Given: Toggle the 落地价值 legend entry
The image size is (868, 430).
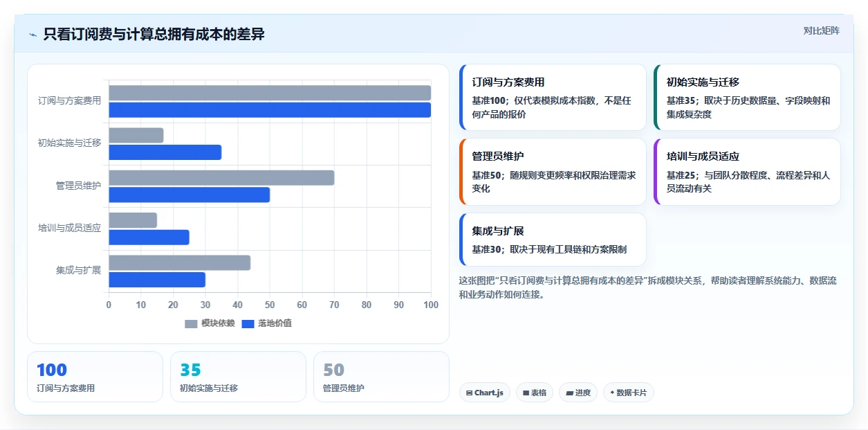Looking at the screenshot, I should pos(266,323).
